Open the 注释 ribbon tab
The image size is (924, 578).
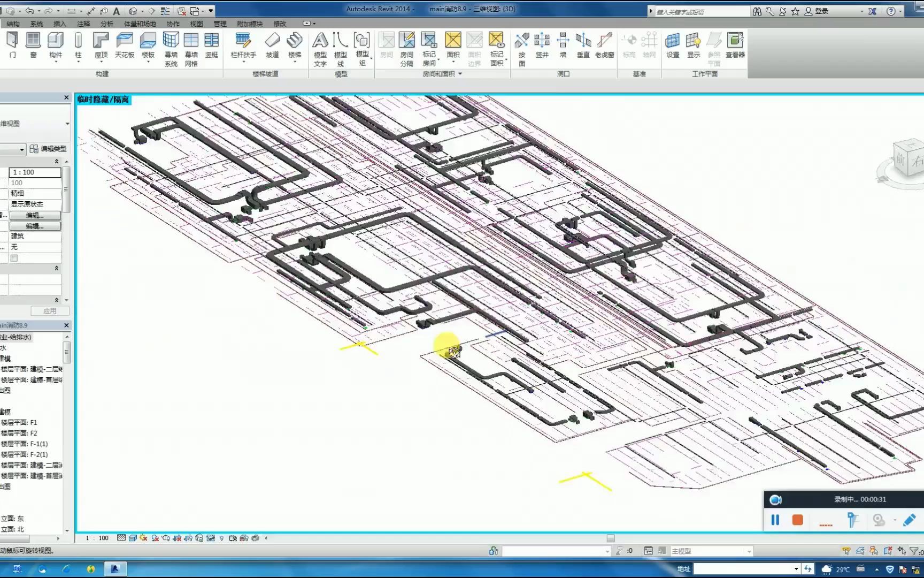click(83, 24)
